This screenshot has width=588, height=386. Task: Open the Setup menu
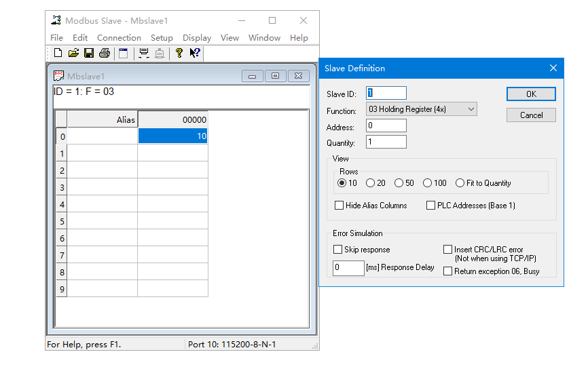162,38
